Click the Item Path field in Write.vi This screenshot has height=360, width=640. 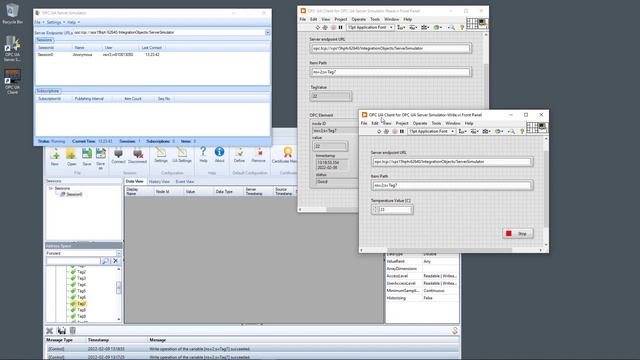(452, 185)
